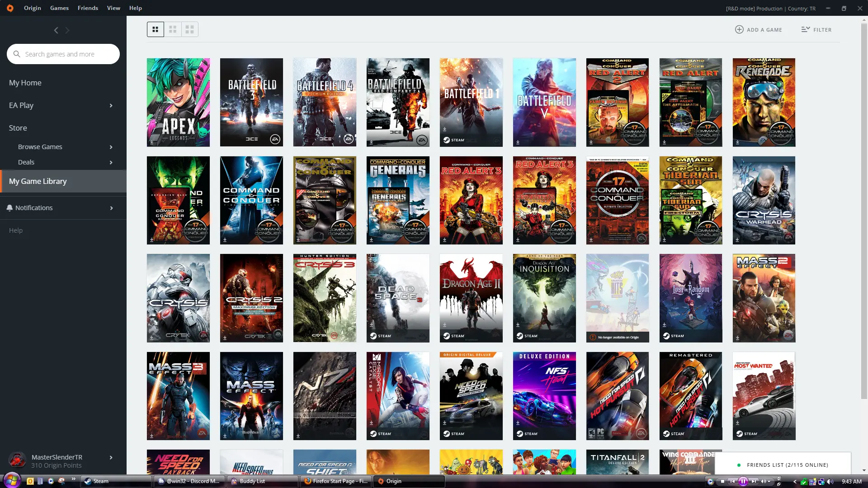Click the Notifications bell icon

[9, 208]
